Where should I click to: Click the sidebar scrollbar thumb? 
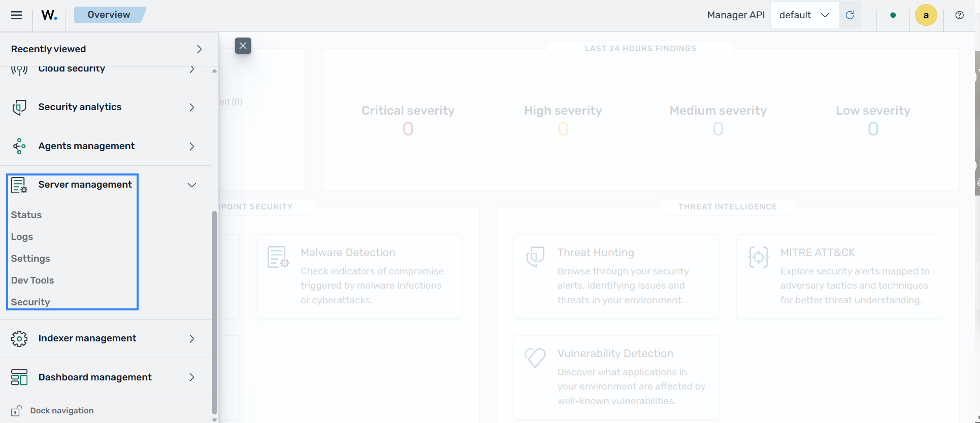[x=214, y=312]
